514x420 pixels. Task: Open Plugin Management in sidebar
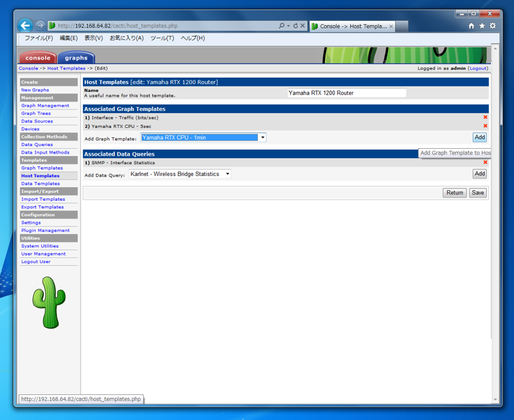pyautogui.click(x=45, y=231)
